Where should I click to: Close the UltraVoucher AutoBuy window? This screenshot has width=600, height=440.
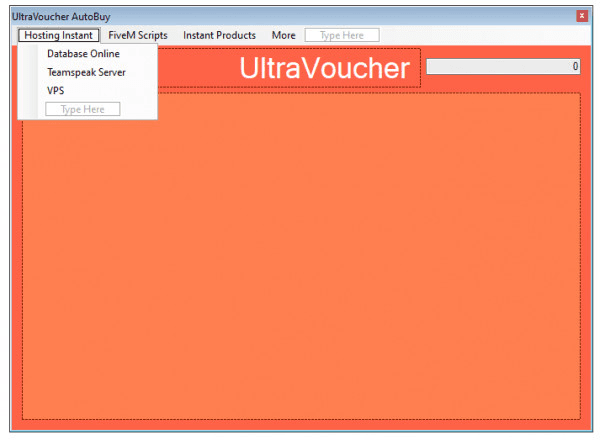[582, 16]
